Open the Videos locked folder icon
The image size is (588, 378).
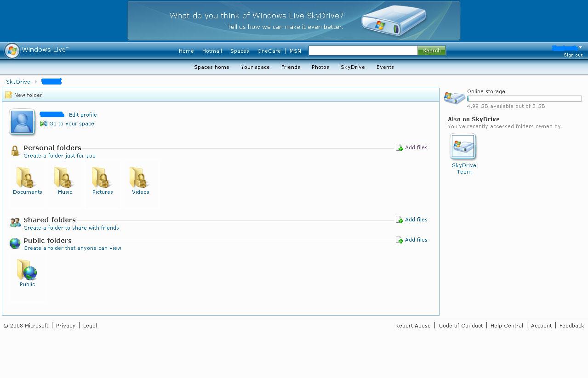pos(140,178)
